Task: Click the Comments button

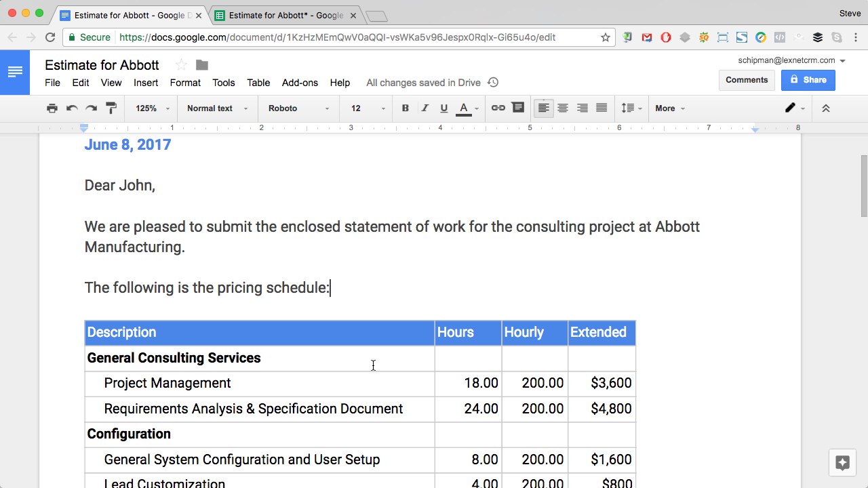Action: (747, 80)
